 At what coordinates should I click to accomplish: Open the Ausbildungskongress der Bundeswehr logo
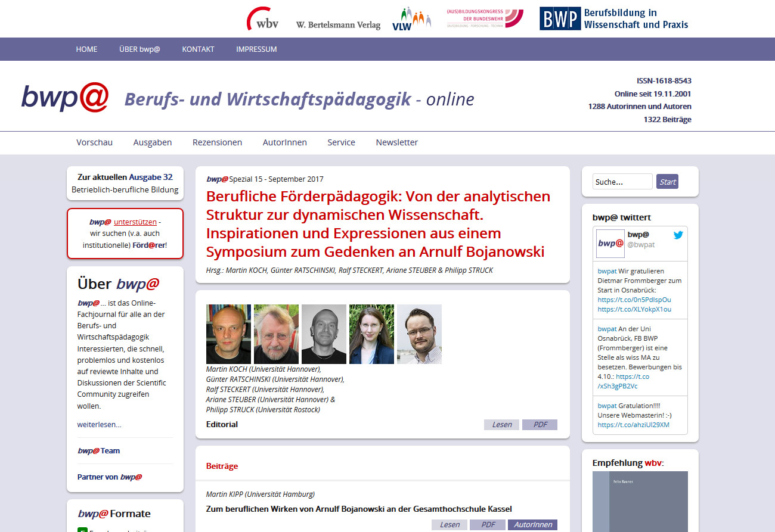[x=485, y=19]
